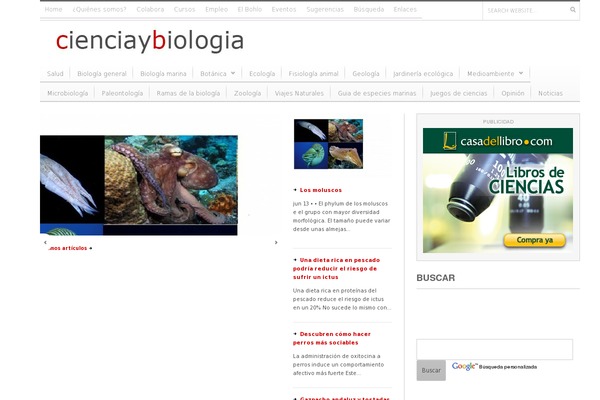The width and height of the screenshot is (600, 400).
Task: Go to previous slide arrow in slider
Action: [x=45, y=242]
